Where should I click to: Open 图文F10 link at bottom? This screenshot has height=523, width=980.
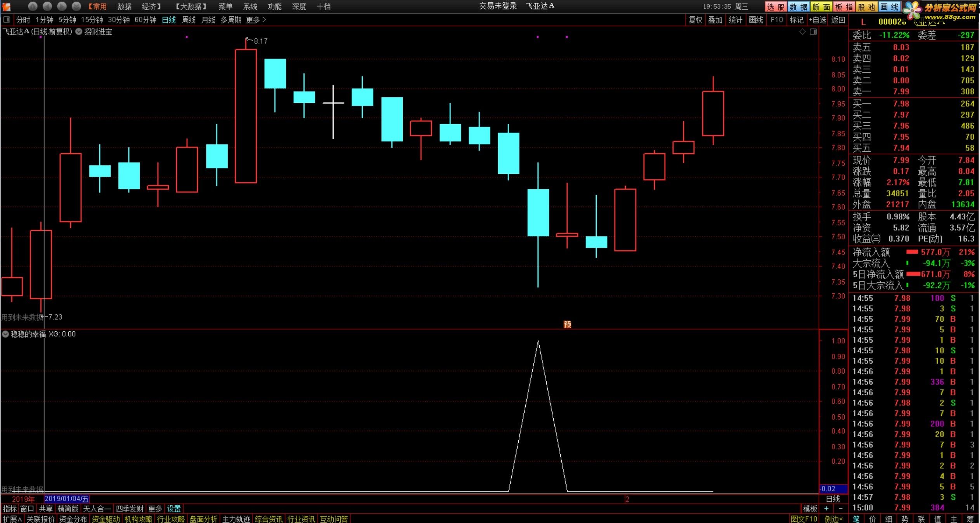tap(804, 519)
